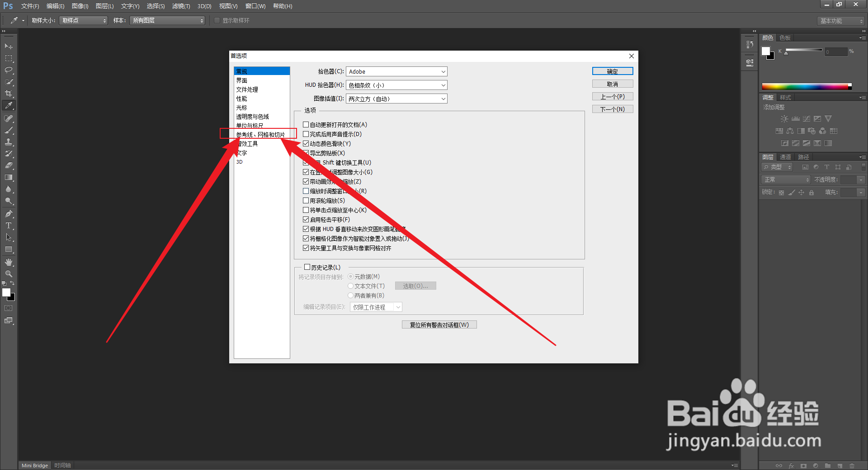Screen dimensions: 868x470
Task: Click the K percentage input field
Action: 836,52
